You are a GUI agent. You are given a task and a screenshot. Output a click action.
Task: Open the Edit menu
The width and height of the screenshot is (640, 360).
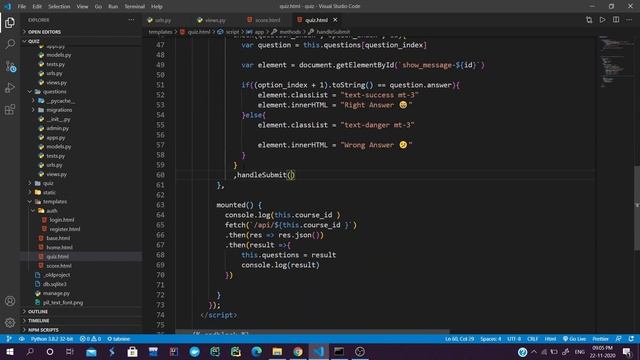tap(37, 7)
